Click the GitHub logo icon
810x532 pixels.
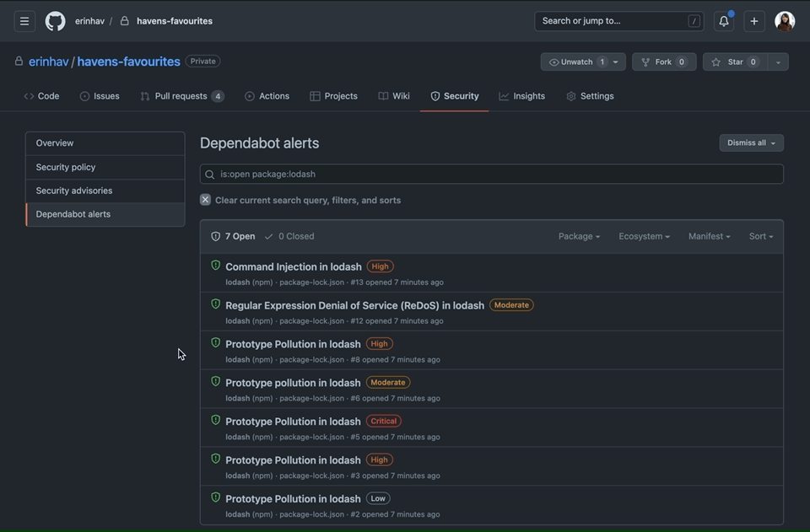click(56, 21)
